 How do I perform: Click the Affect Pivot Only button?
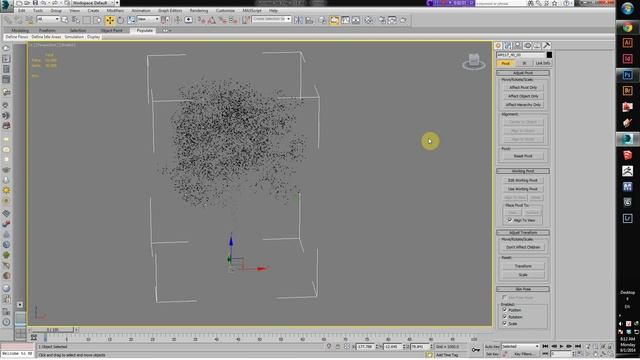pyautogui.click(x=523, y=87)
